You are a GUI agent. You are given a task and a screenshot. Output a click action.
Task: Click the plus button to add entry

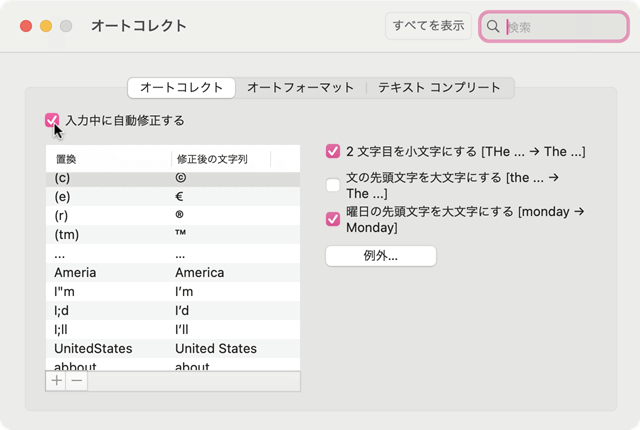pos(56,381)
